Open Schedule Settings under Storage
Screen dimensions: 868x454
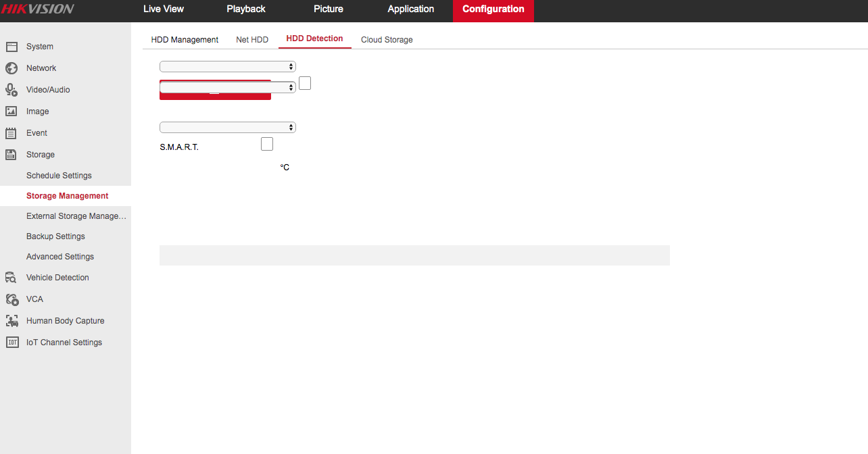click(59, 176)
